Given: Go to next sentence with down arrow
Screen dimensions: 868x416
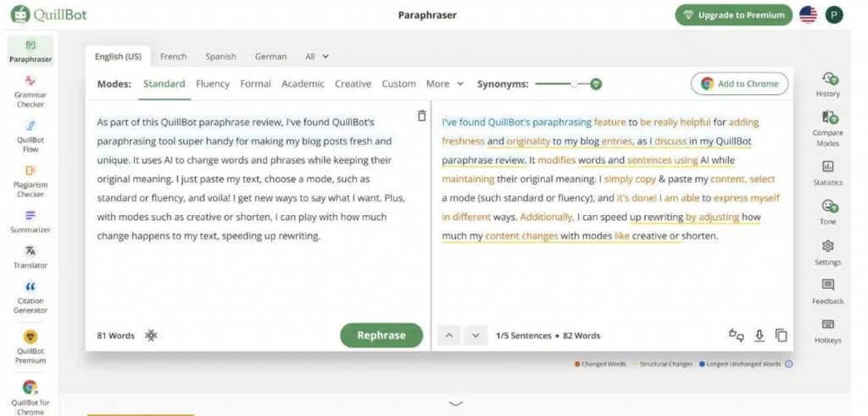Looking at the screenshot, I should tap(476, 336).
